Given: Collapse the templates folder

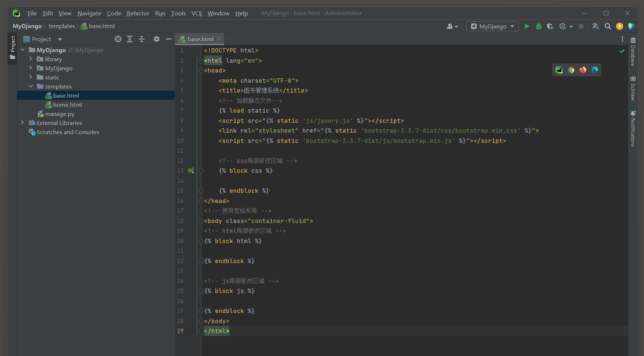Looking at the screenshot, I should point(31,86).
